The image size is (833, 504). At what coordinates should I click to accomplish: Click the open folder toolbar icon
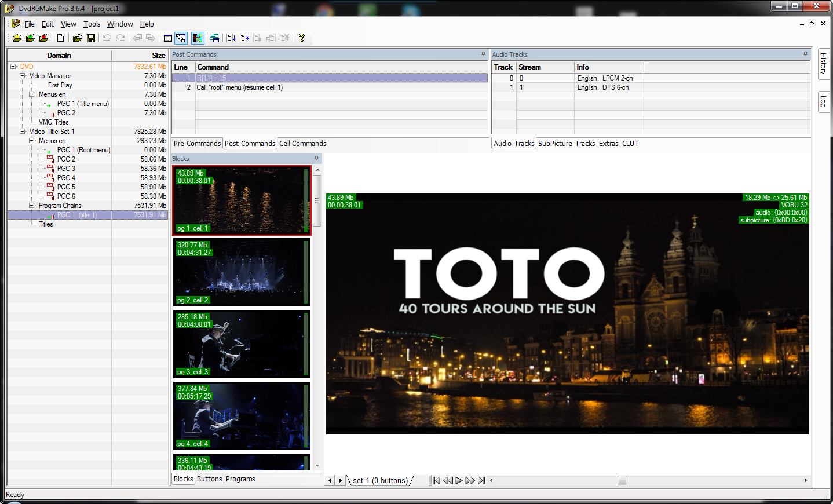tap(76, 38)
